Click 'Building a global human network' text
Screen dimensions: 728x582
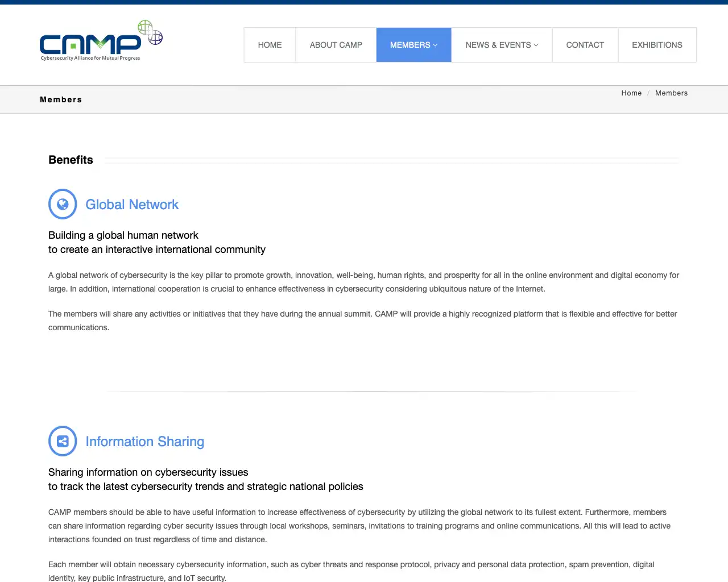123,235
